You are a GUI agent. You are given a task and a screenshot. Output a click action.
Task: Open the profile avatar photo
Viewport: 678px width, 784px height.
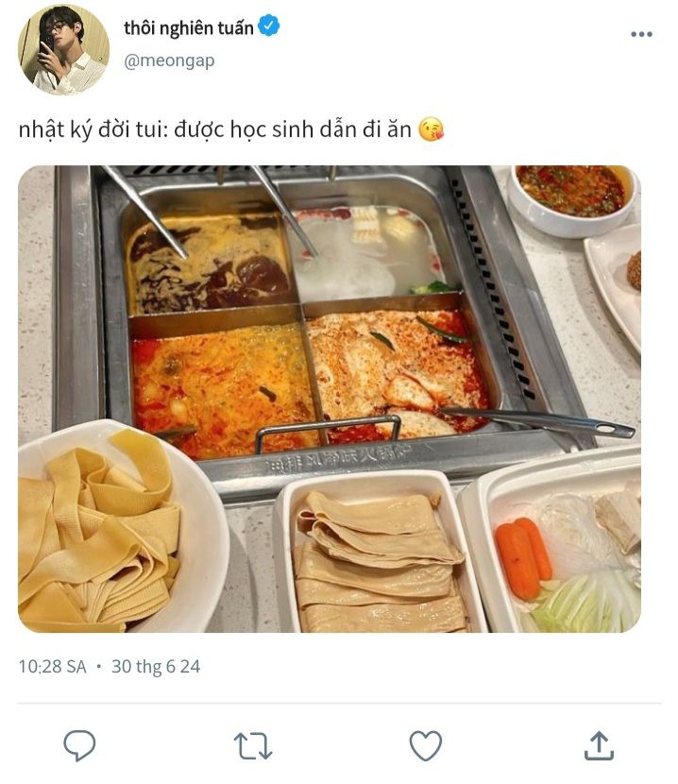coord(63,49)
